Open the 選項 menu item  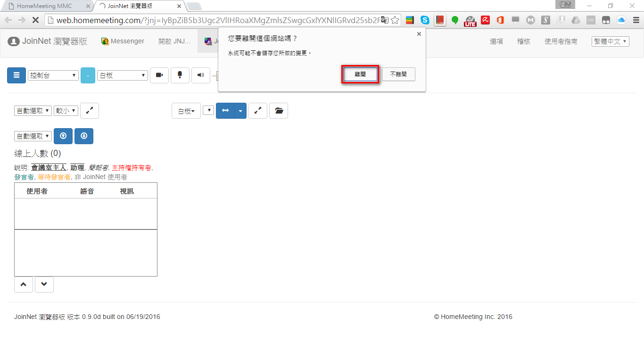[x=496, y=41]
